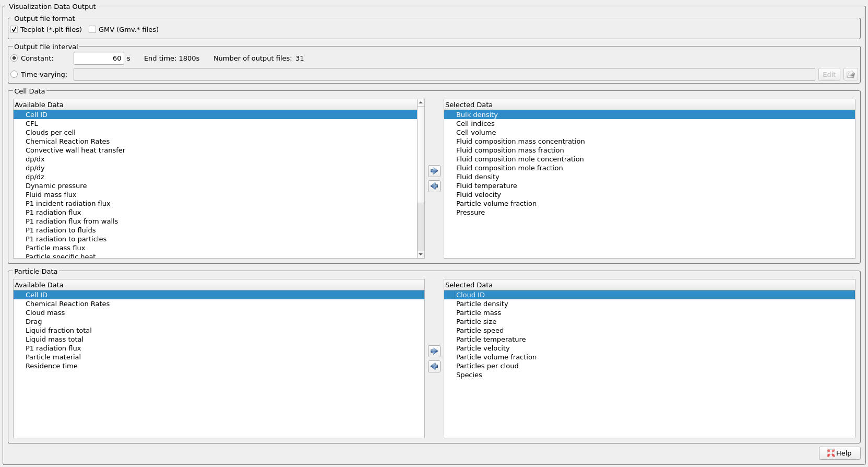This screenshot has width=868, height=467.
Task: Select the Constant interval radio button
Action: [14, 59]
